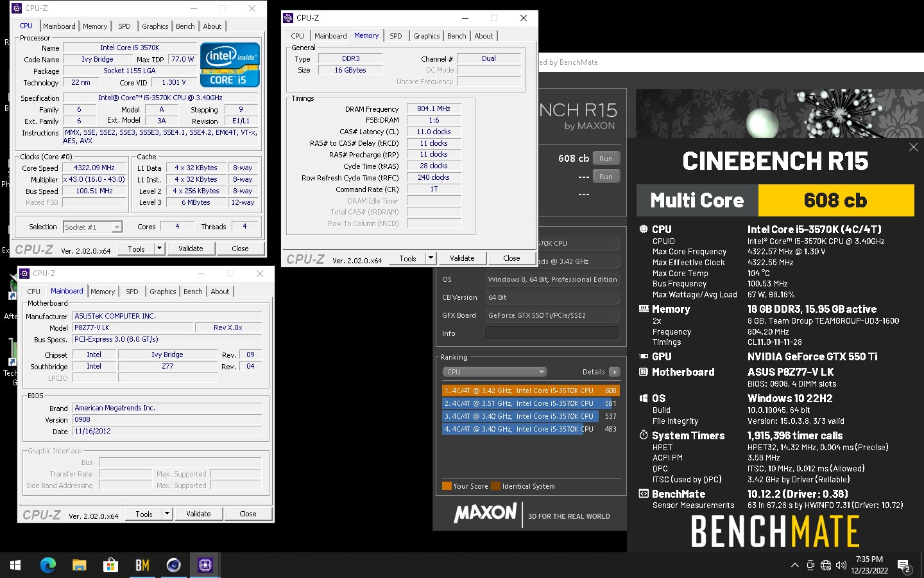Open Tools dropdown arrow in Mainboard window
The width and height of the screenshot is (924, 578).
tap(167, 514)
